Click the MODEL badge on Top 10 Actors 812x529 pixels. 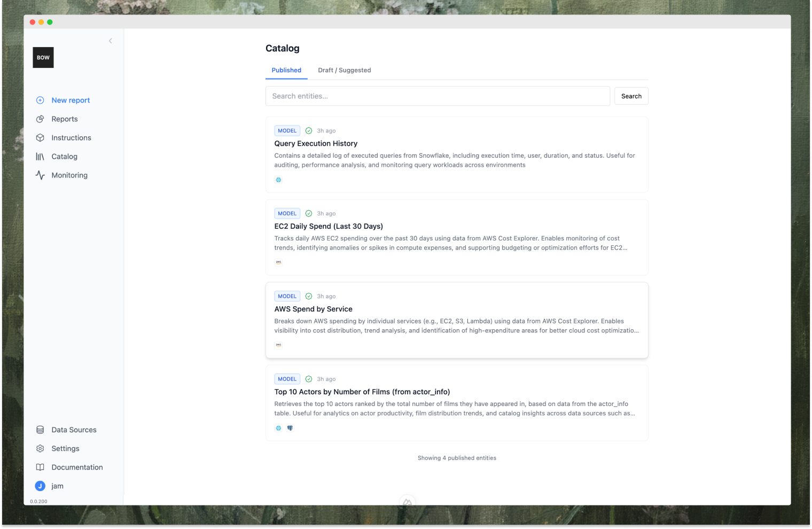pos(287,379)
